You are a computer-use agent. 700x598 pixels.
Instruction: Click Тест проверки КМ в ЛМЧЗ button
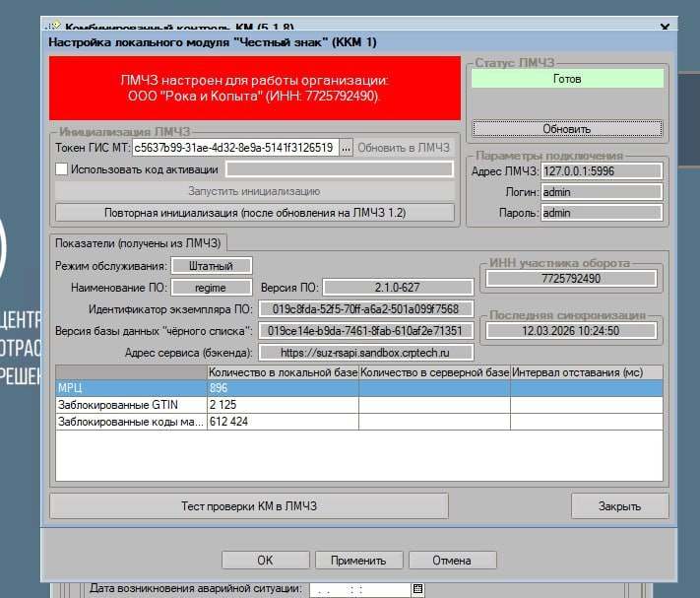(x=249, y=506)
